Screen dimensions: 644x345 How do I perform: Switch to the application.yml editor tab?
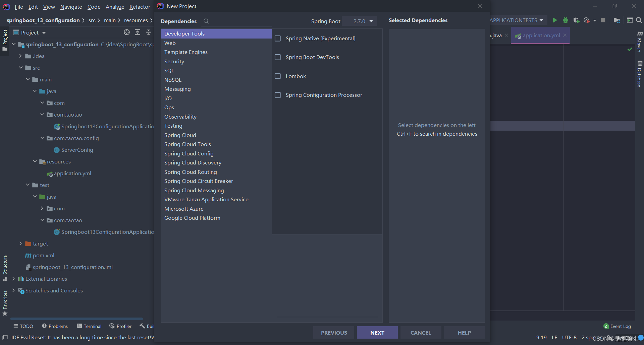pos(541,36)
